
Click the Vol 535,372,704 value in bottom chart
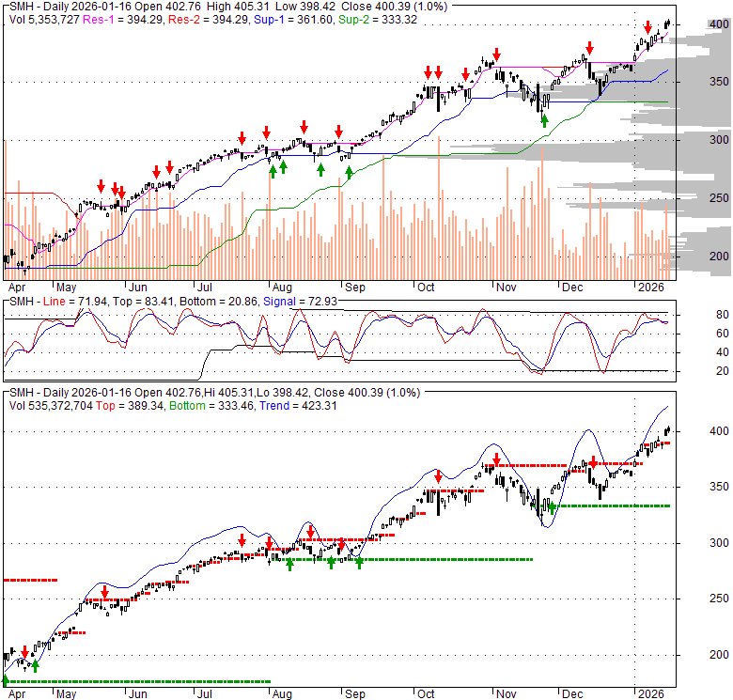click(51, 406)
